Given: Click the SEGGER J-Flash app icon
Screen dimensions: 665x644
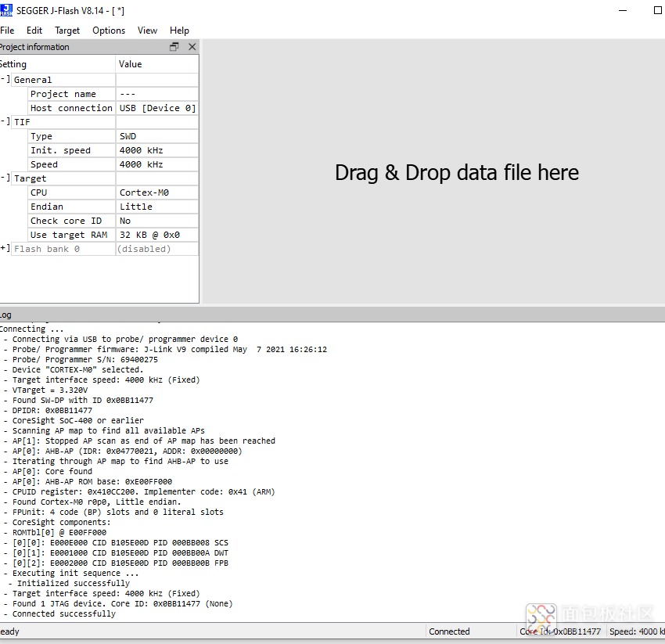Looking at the screenshot, I should tap(5, 10).
